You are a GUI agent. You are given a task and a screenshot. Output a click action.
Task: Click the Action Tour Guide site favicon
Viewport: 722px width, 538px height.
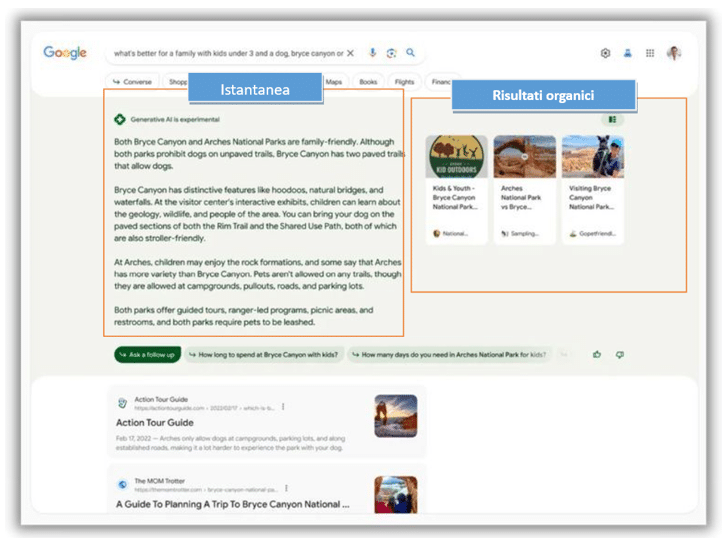click(x=122, y=403)
